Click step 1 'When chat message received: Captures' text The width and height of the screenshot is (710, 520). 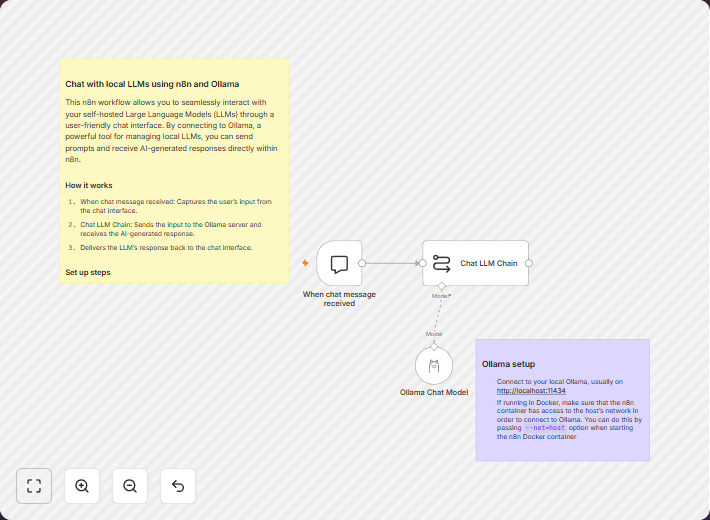176,206
